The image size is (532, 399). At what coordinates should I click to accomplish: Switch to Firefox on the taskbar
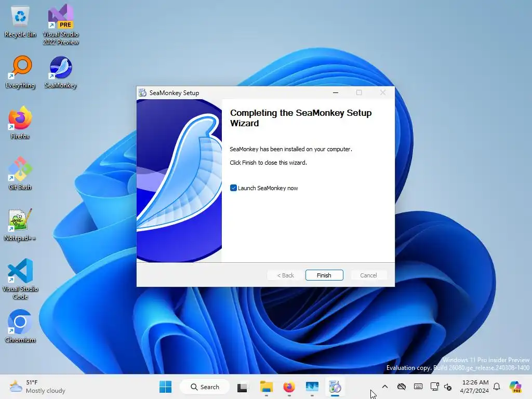click(289, 387)
